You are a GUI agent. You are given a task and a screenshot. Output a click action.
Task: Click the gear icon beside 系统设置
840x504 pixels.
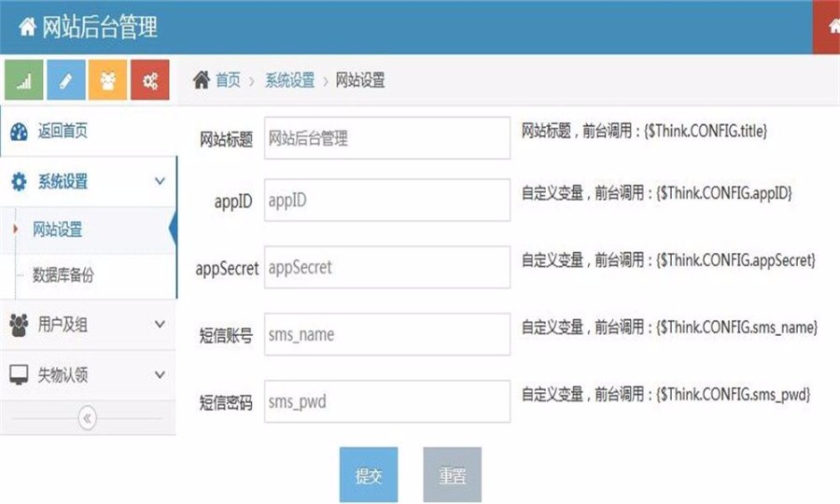tap(19, 182)
